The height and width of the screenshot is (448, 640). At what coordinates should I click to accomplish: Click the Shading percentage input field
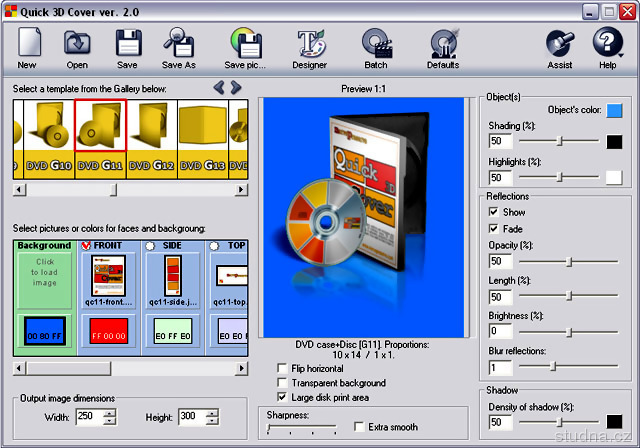click(x=500, y=142)
